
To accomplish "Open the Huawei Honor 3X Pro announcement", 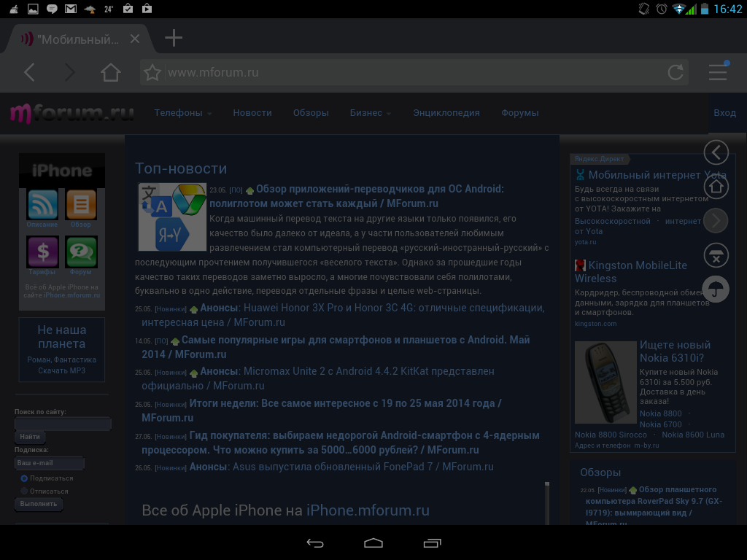I will click(343, 315).
